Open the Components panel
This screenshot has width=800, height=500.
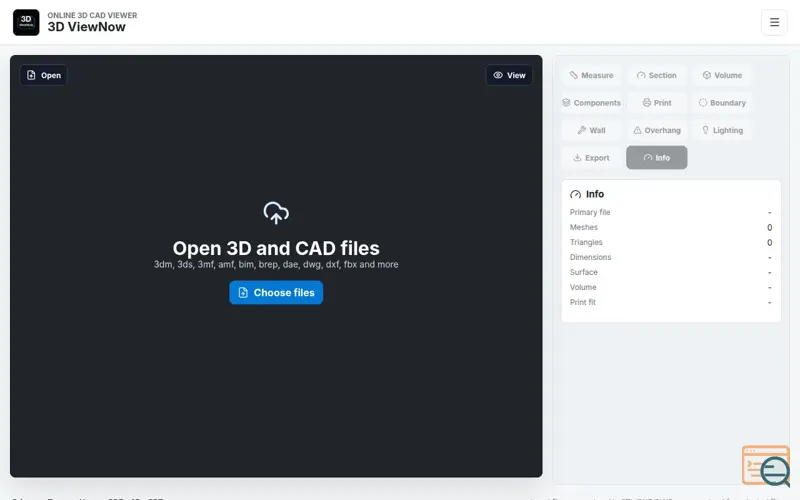591,103
